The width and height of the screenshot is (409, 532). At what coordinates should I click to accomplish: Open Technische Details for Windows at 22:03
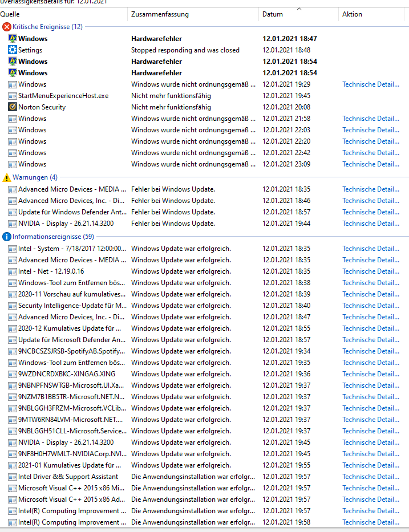coord(371,130)
